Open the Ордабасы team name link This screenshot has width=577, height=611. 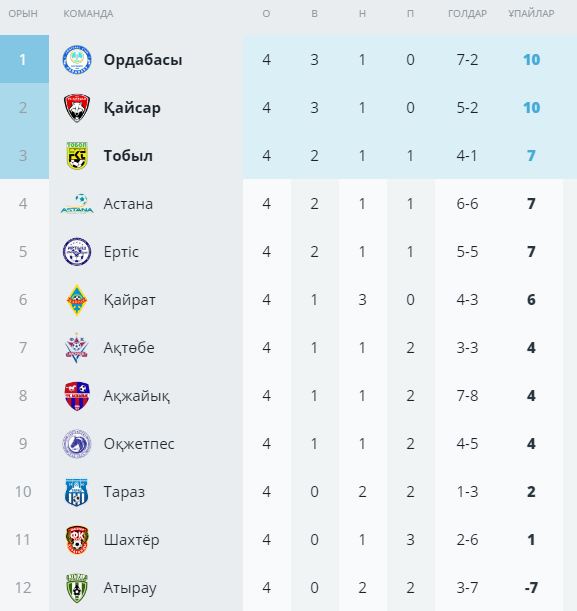(x=143, y=60)
